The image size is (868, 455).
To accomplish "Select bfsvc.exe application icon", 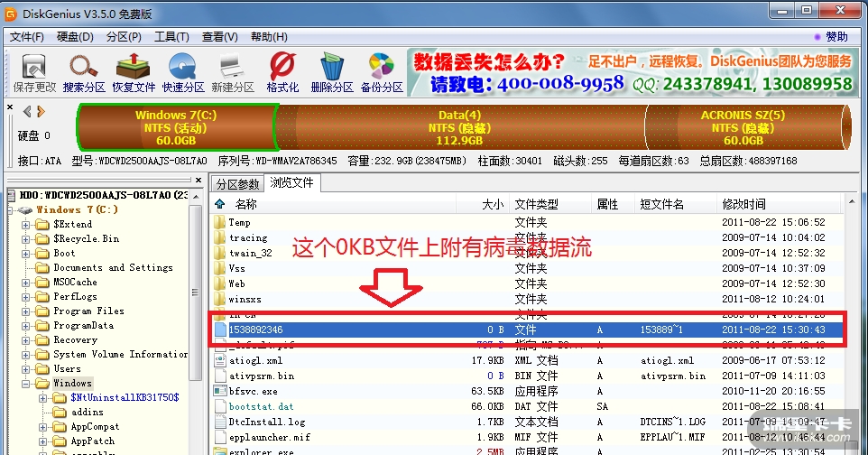I will 220,391.
